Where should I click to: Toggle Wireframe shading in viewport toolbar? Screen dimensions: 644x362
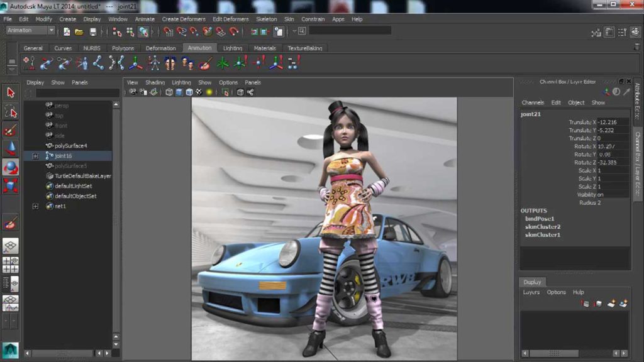pos(169,92)
